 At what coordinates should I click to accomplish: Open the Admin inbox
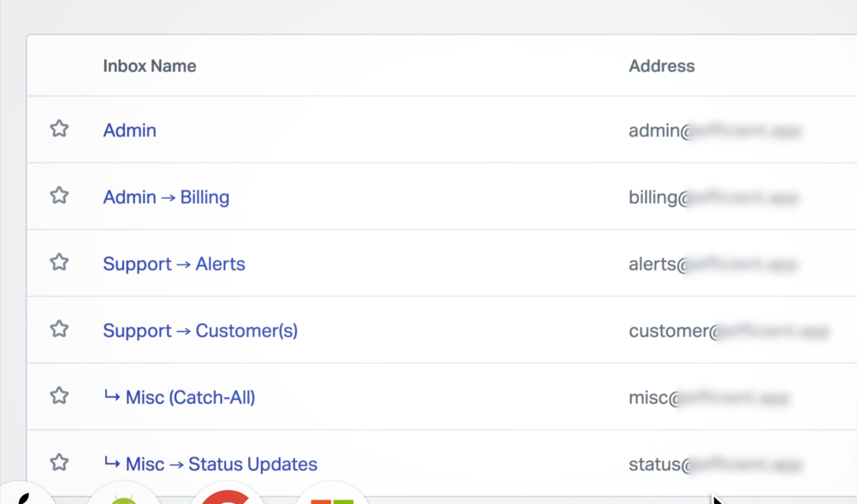[x=129, y=130]
